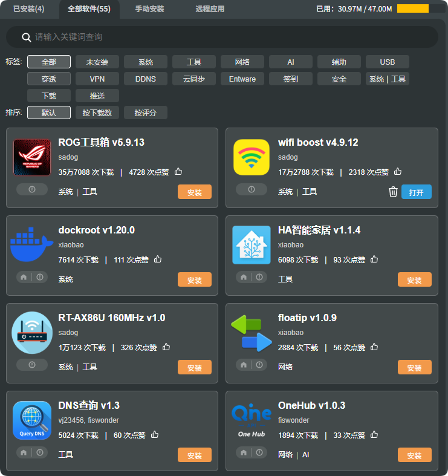This screenshot has height=476, width=448.
Task: Focus the keyword search input field
Action: [x=222, y=37]
